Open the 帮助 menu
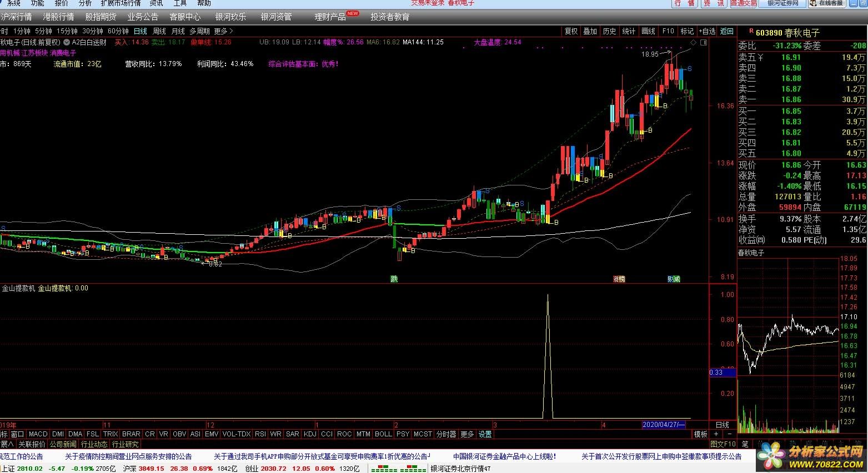 tap(204, 3)
